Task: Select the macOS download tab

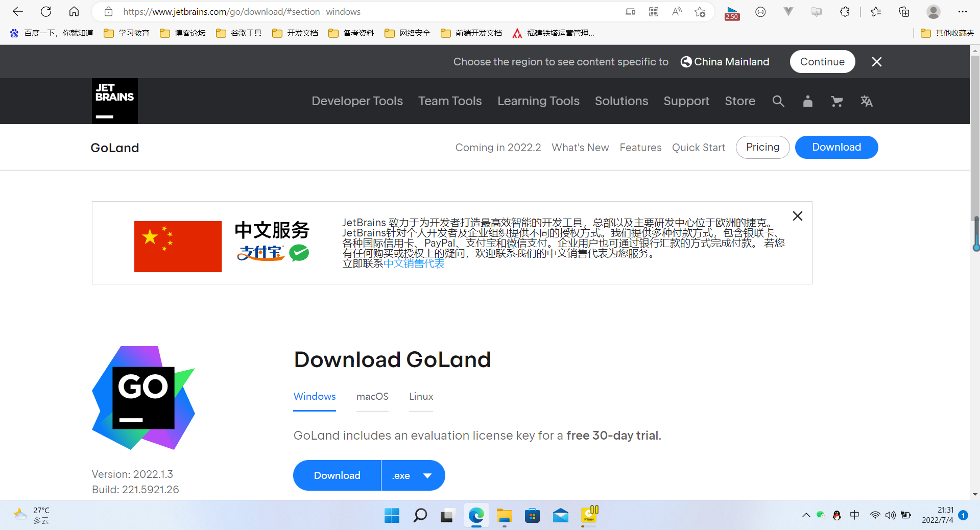Action: point(372,397)
